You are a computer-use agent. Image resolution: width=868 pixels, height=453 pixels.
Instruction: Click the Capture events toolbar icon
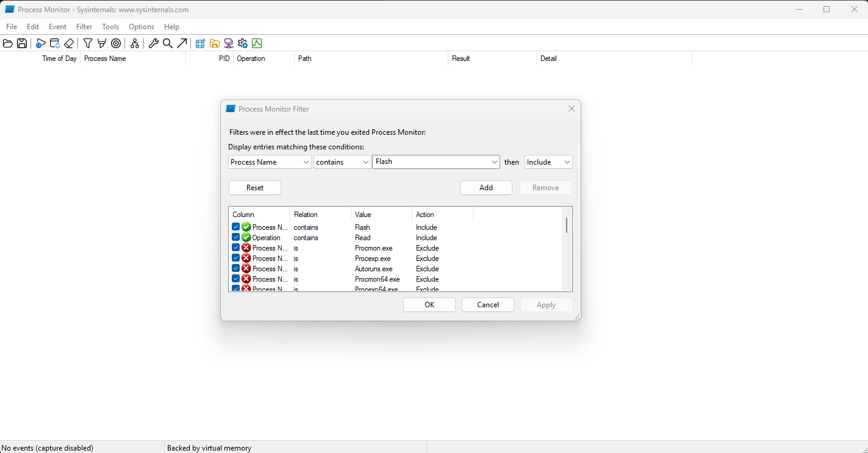tap(41, 43)
